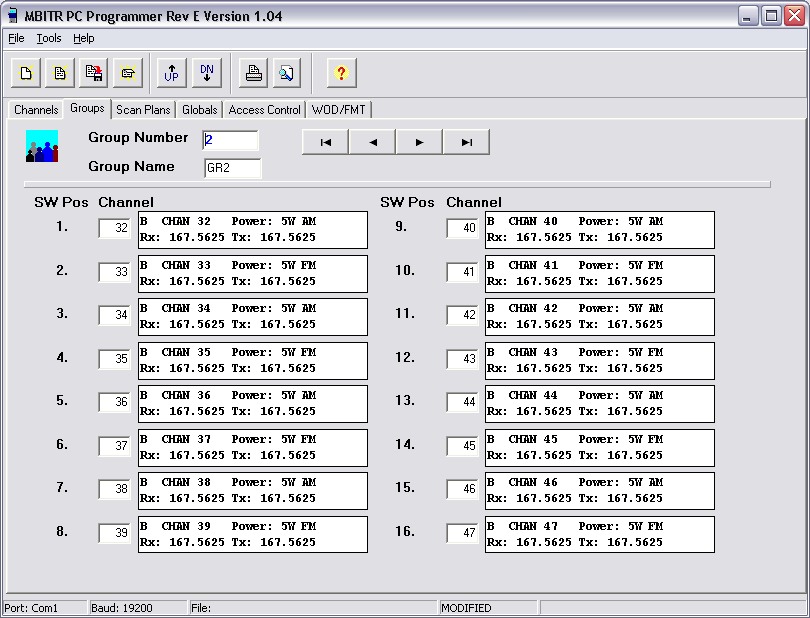Open the Tools menu
Image resolution: width=810 pixels, height=618 pixels.
tap(49, 38)
